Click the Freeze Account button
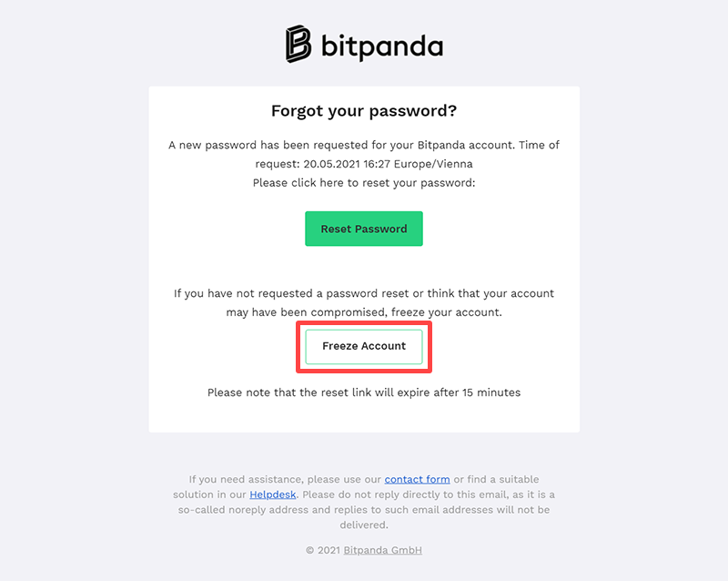This screenshot has height=581, width=728. [363, 346]
